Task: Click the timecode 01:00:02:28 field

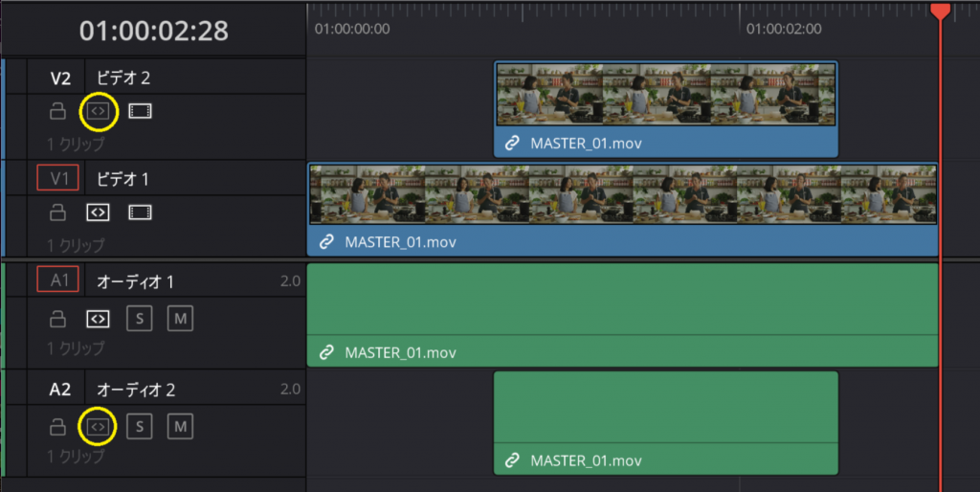Action: point(154,31)
